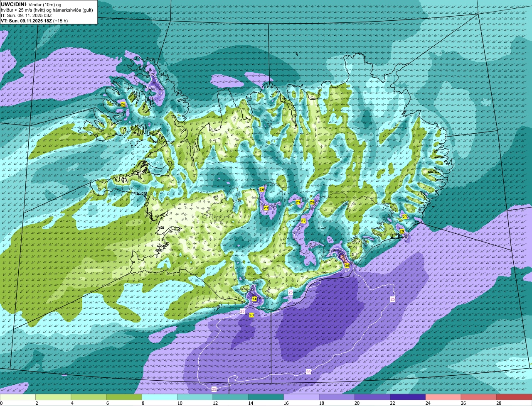The height and width of the screenshot is (406, 532).
Task: Click the 2–4 m/s legend color swatch
Action: click(53, 397)
